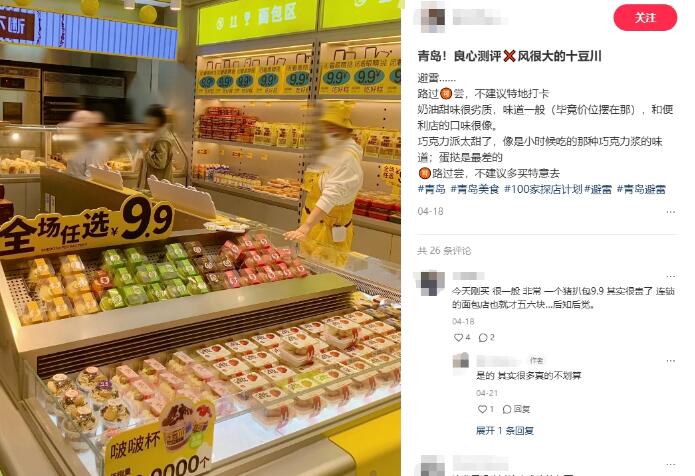
Task: Open the #青岛避雷 hashtag
Action: click(641, 189)
